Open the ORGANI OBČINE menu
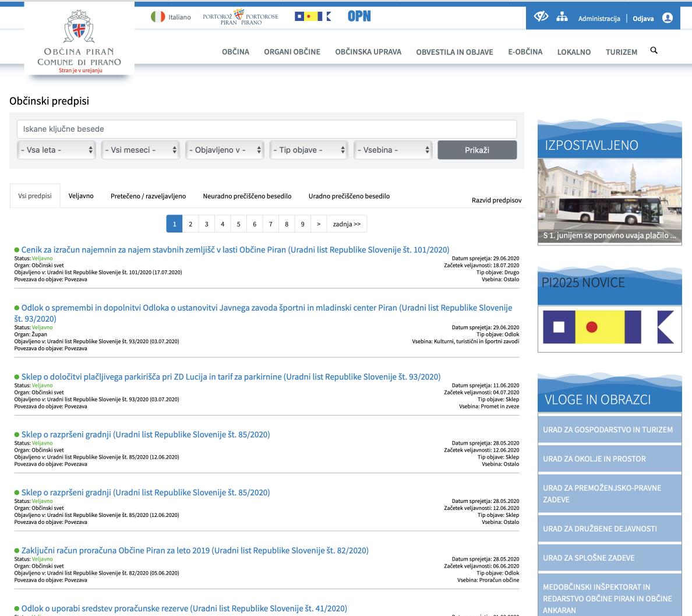The width and height of the screenshot is (692, 616). coord(292,52)
